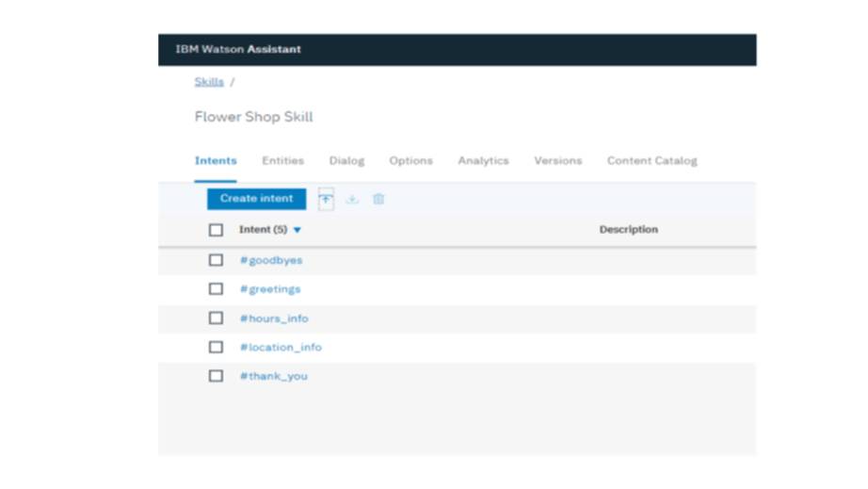Open the Analytics tab
This screenshot has width=868, height=489.
click(483, 161)
